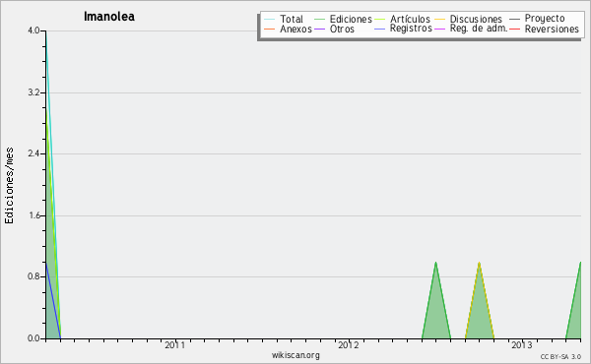Click the 4.0 y-axis value
The height and width of the screenshot is (364, 591).
click(33, 30)
